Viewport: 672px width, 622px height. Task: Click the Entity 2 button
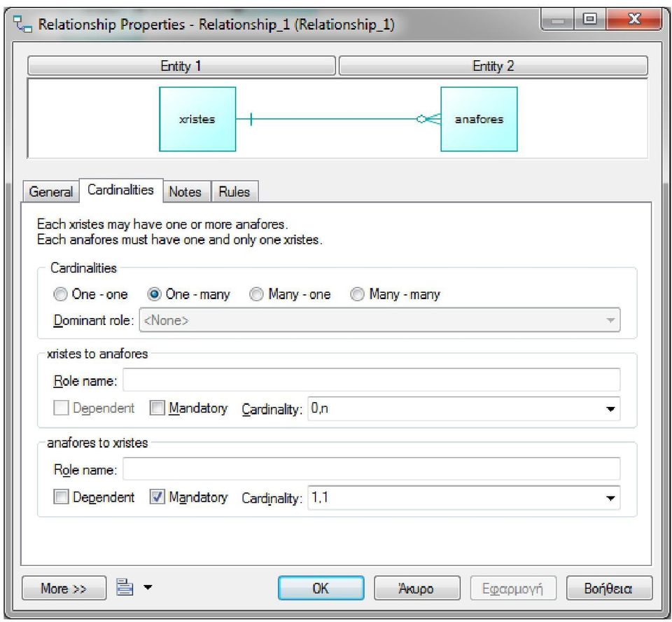[493, 66]
